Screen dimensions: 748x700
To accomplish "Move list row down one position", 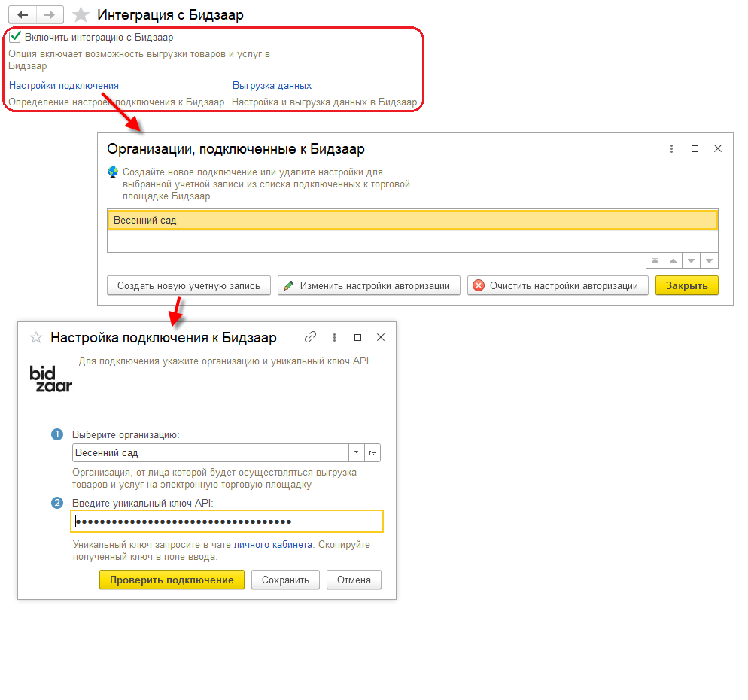I will [692, 260].
